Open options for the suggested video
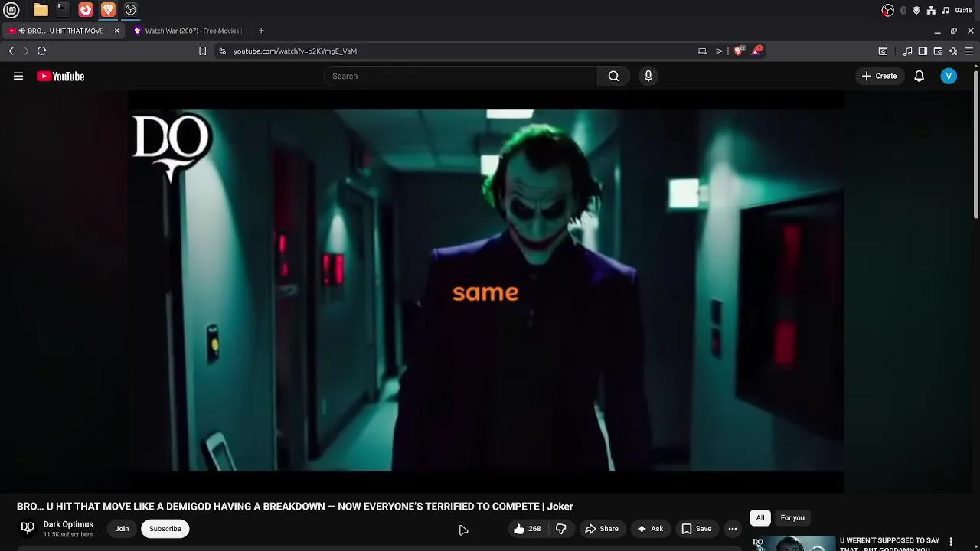This screenshot has width=980, height=551. 951,542
